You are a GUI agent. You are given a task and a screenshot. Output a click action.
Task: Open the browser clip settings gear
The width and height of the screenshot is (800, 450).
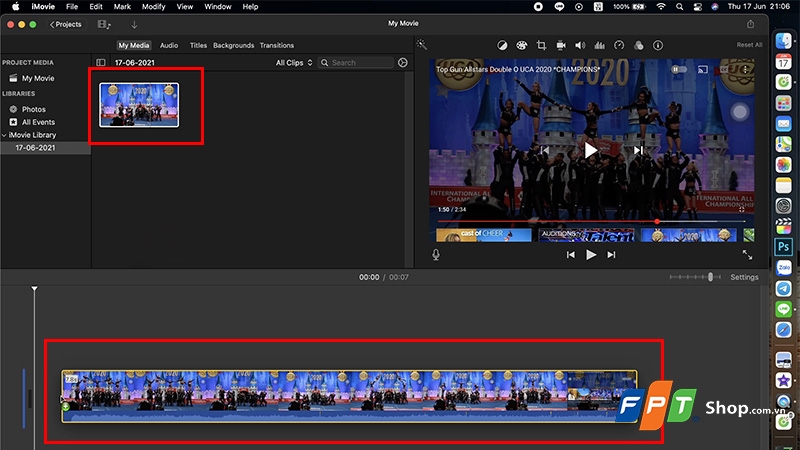(403, 62)
